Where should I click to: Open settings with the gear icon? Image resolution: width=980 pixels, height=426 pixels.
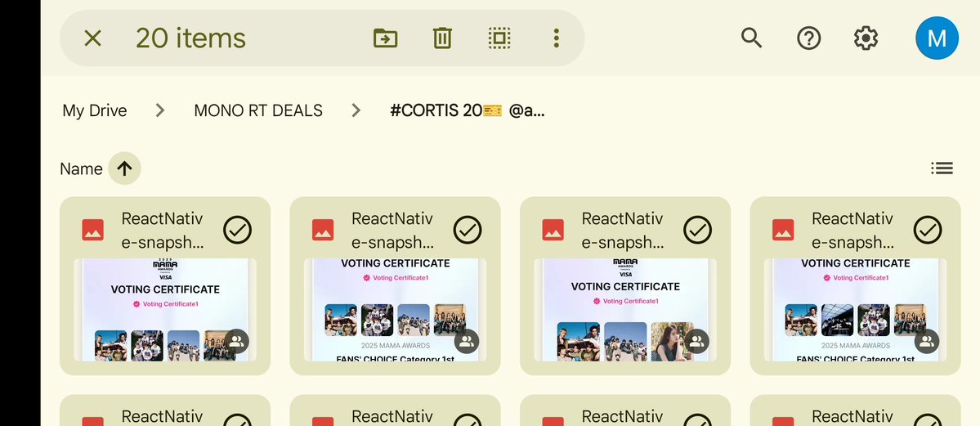(866, 38)
